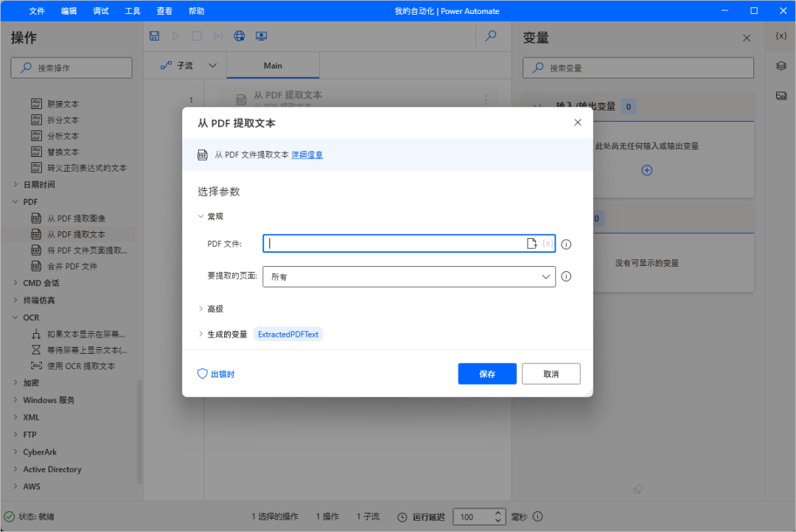Collapse the 常规 section

(x=200, y=216)
